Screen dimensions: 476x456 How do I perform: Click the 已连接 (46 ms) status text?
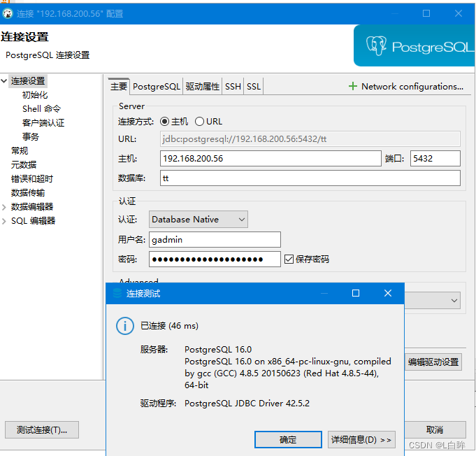click(169, 326)
